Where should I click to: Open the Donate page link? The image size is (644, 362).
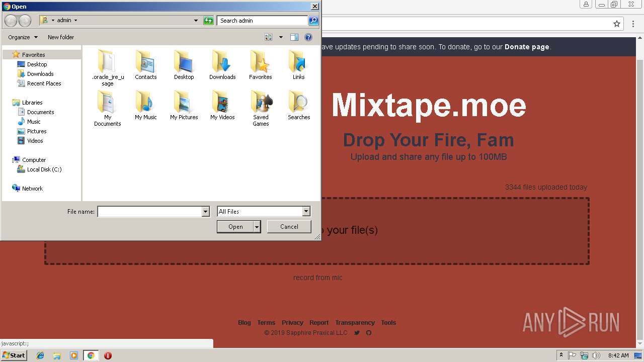527,47
